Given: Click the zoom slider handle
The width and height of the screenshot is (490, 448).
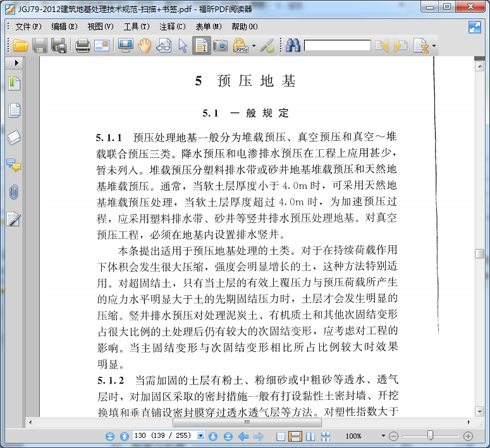Looking at the screenshot, I should tap(431, 435).
